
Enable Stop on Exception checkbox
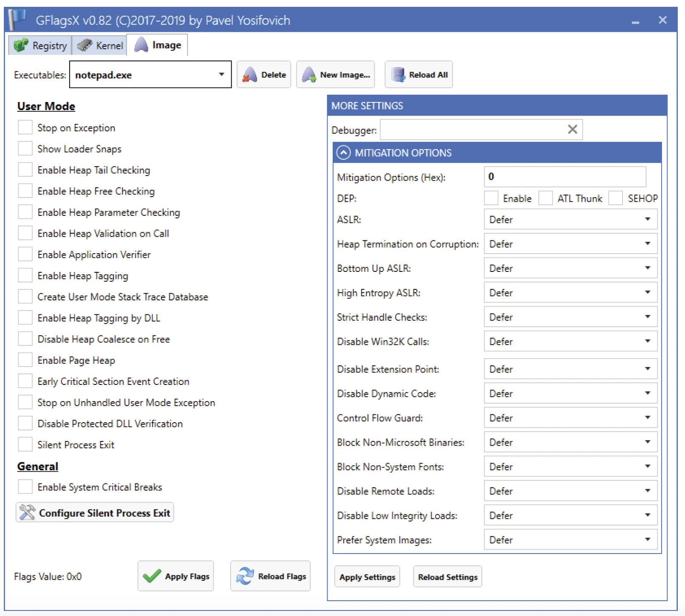[25, 127]
